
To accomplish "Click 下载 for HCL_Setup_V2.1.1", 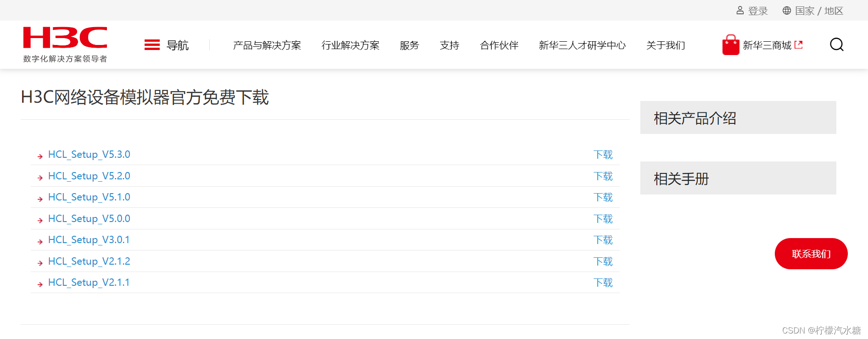I will click(603, 283).
